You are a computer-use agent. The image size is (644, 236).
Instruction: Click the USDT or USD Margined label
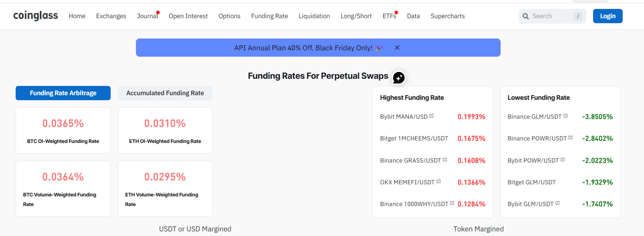pyautogui.click(x=195, y=229)
